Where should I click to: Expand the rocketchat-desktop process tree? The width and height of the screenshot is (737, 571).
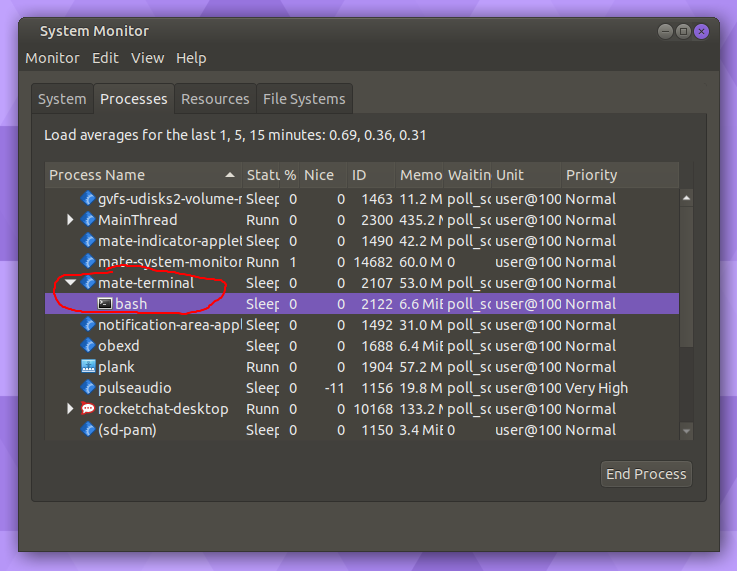point(70,408)
